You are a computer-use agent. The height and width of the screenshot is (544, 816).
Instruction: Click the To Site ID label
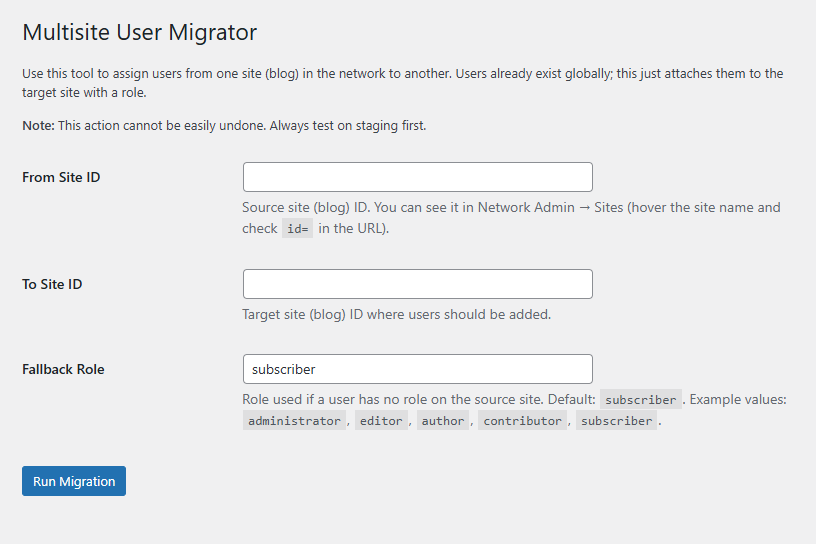coord(52,284)
